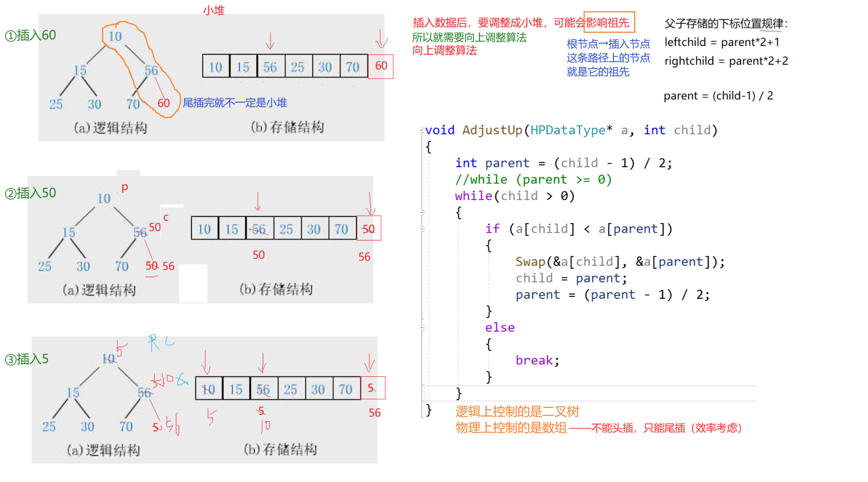
Task: Click '(b)存储结构' caption in the 插入5 diagram
Action: [280, 449]
